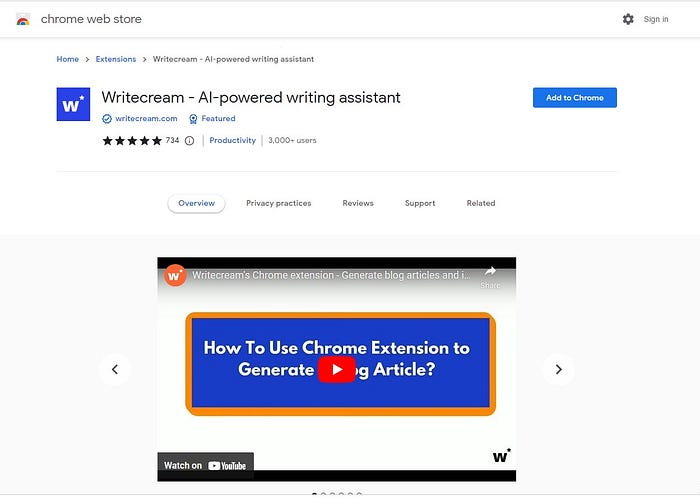This screenshot has height=504, width=700.
Task: Open the Support tab
Action: [420, 204]
